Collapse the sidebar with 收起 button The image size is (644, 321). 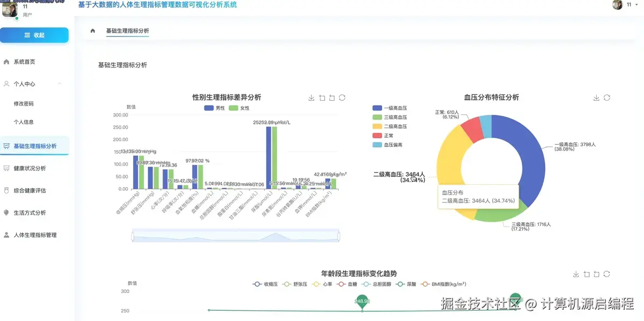[x=34, y=35]
